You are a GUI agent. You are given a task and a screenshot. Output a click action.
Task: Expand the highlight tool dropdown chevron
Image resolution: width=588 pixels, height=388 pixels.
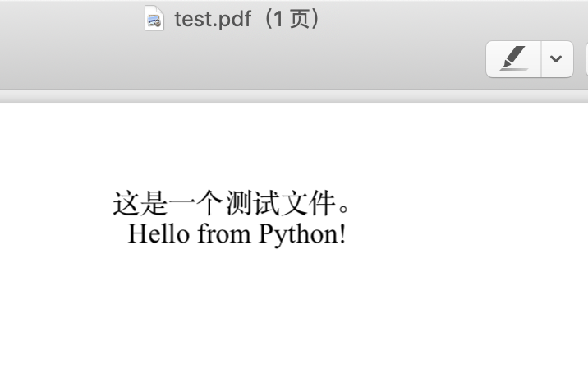[x=557, y=59]
